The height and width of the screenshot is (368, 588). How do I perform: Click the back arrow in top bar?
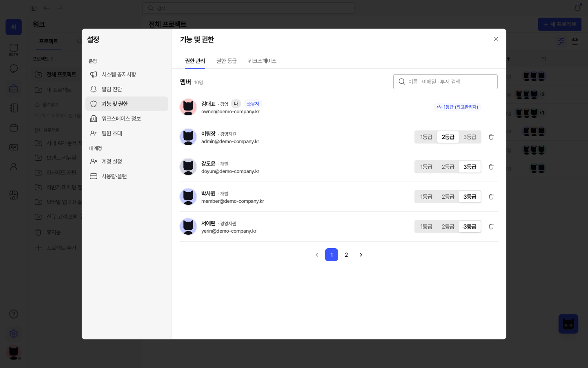pyautogui.click(x=47, y=8)
